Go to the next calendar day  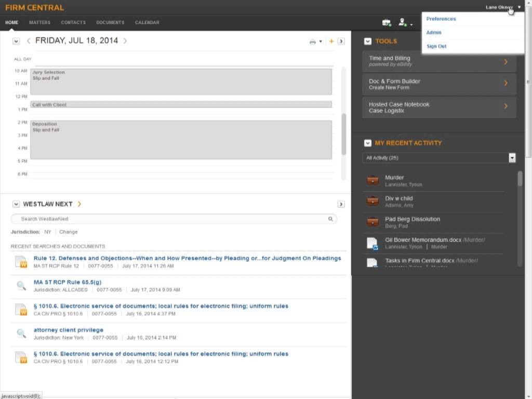(125, 41)
